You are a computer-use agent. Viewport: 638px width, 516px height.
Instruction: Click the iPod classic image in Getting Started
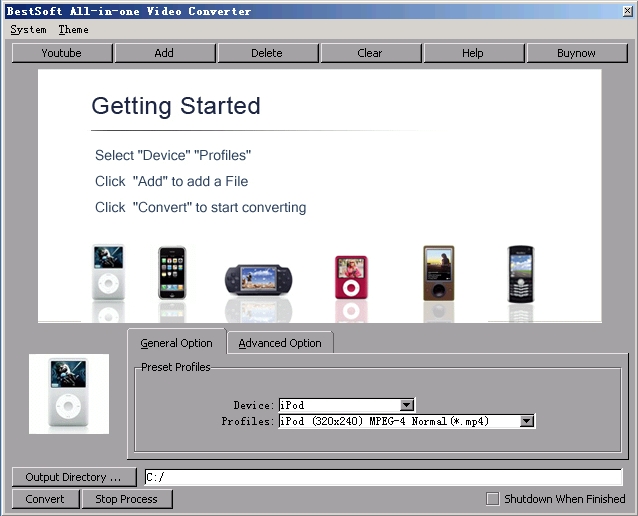coord(108,272)
